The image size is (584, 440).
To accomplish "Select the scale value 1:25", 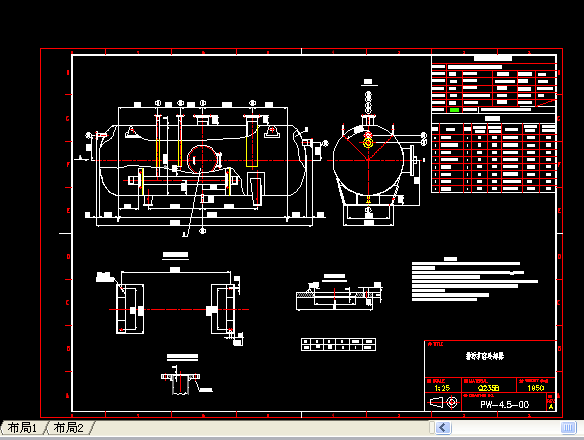I will pyautogui.click(x=442, y=388).
